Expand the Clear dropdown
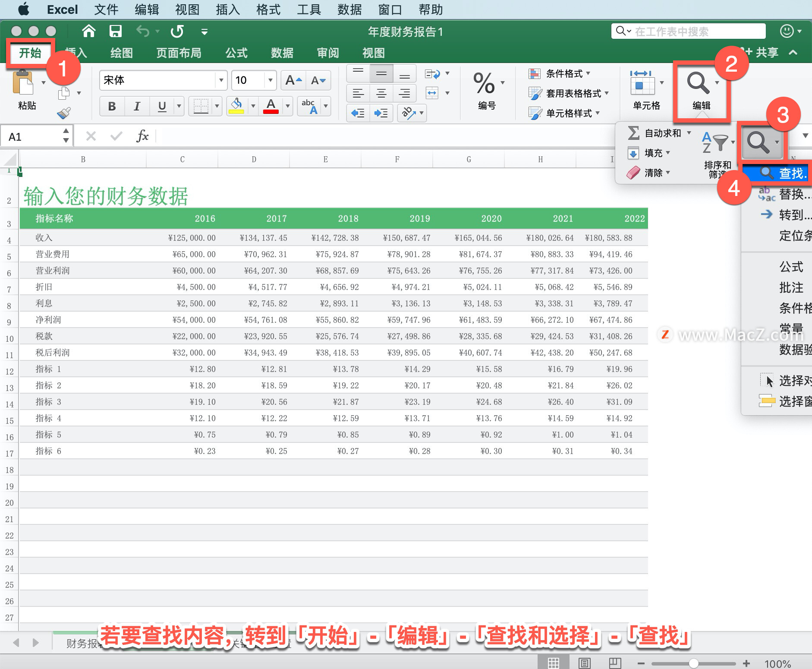 [668, 173]
